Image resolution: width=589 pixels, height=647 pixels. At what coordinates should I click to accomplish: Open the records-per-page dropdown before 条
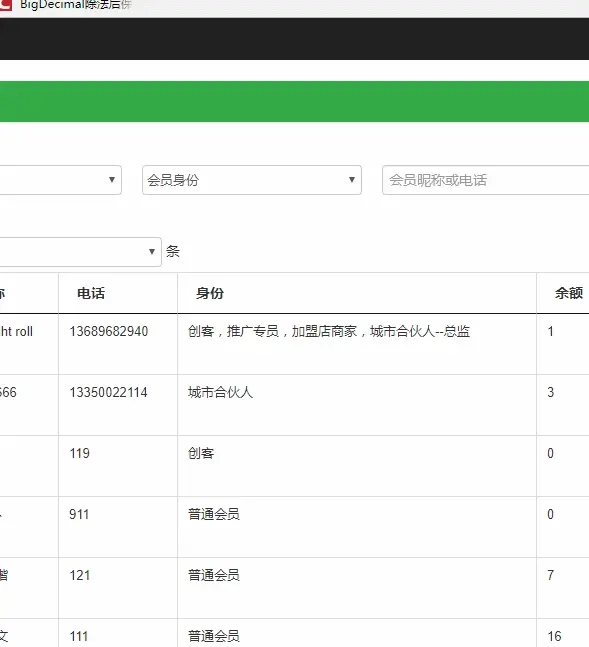(x=80, y=252)
